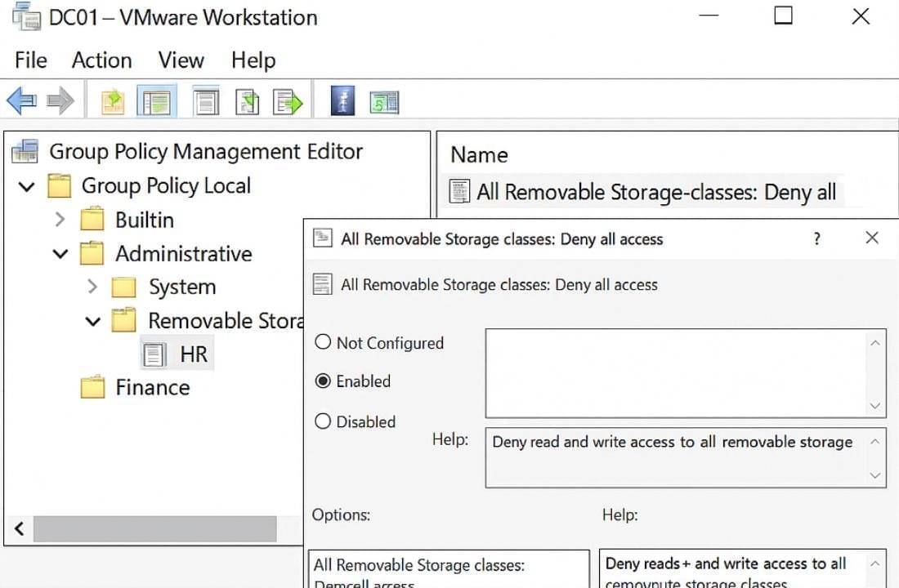
Task: Click the Forward arrow in the toolbar
Action: point(60,101)
